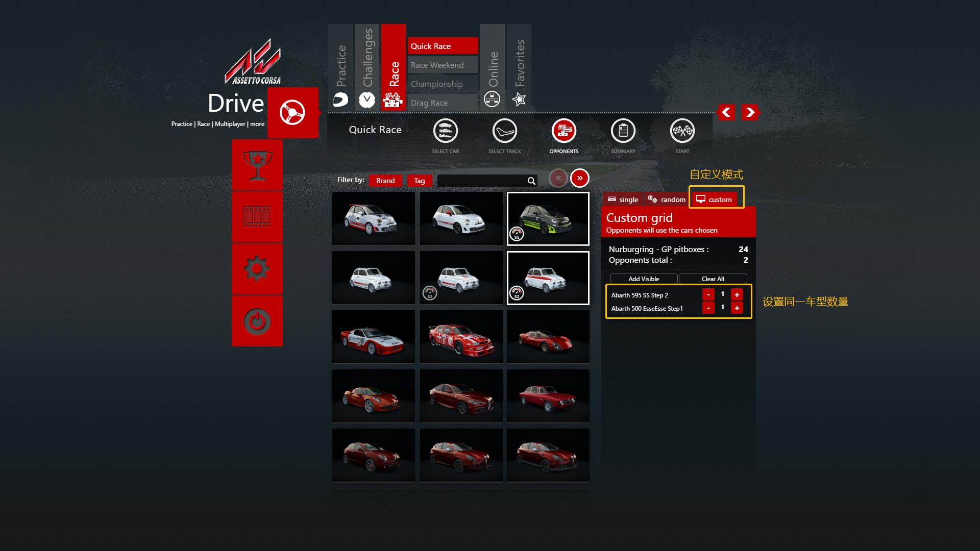Switch opponents to random mode
Viewport: 980px width, 551px height.
[x=667, y=199]
